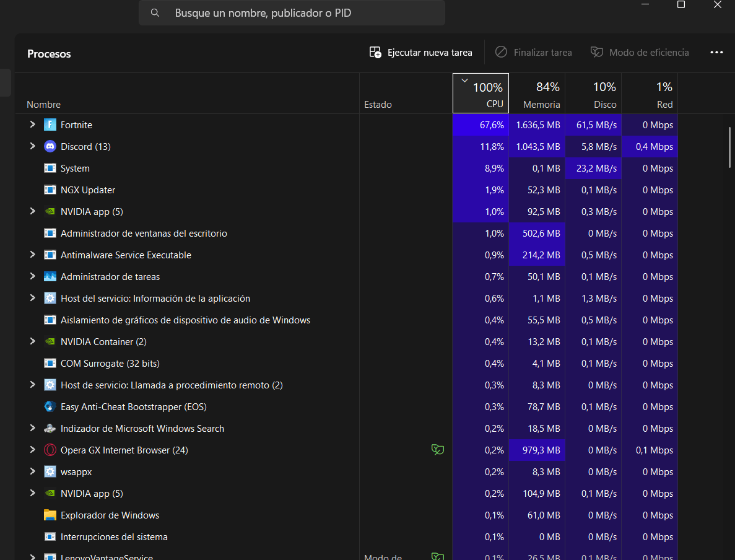Select Opera GX's 979,3 MB memory cell
Image resolution: width=735 pixels, height=560 pixels.
coord(537,450)
